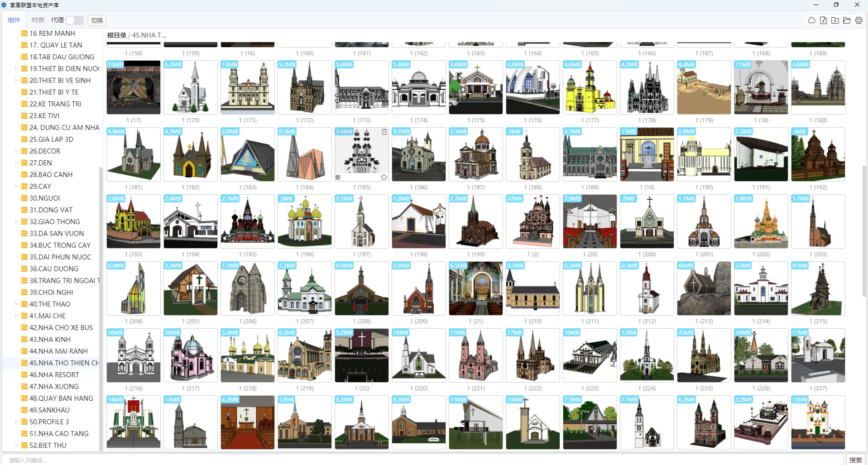Click the 替 replace icon on model 1 (185)
The height and width of the screenshot is (465, 868).
pos(338,177)
